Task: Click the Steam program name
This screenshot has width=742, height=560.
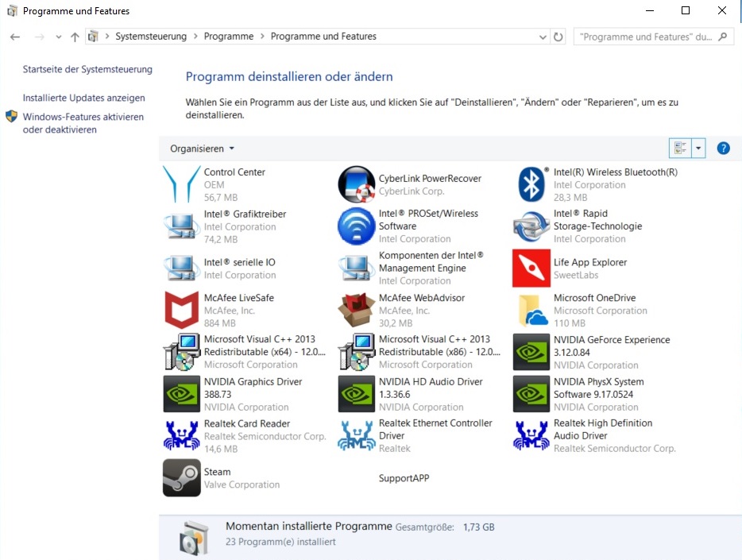Action: click(x=217, y=472)
